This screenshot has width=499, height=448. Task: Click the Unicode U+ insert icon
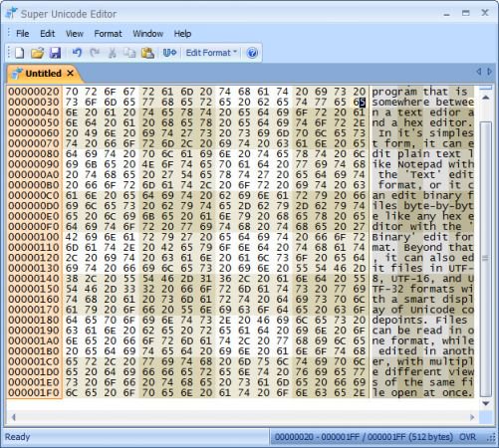[169, 53]
